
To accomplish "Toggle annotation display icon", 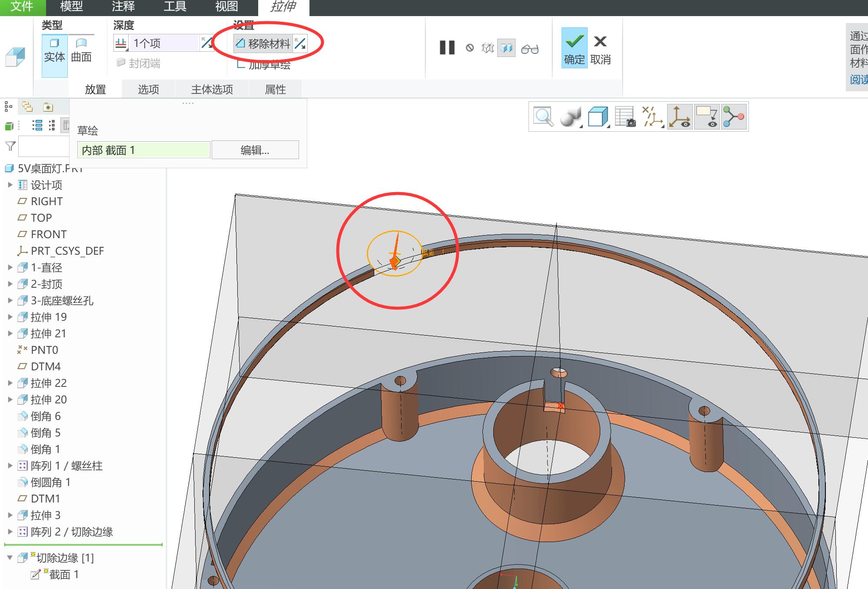I will 707,116.
